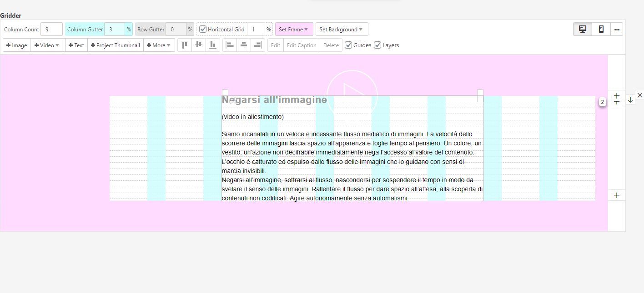Disable the Guides checkbox
644x293 pixels.
pos(348,45)
